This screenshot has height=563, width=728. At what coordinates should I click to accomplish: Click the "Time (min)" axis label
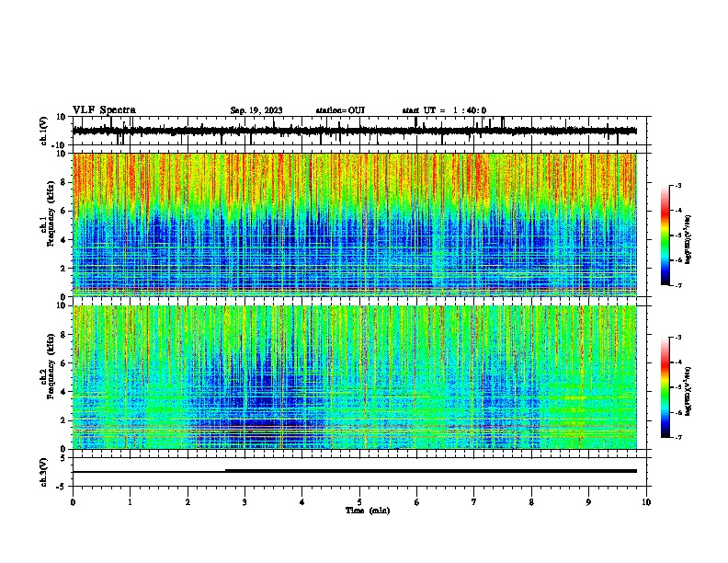coord(368,511)
